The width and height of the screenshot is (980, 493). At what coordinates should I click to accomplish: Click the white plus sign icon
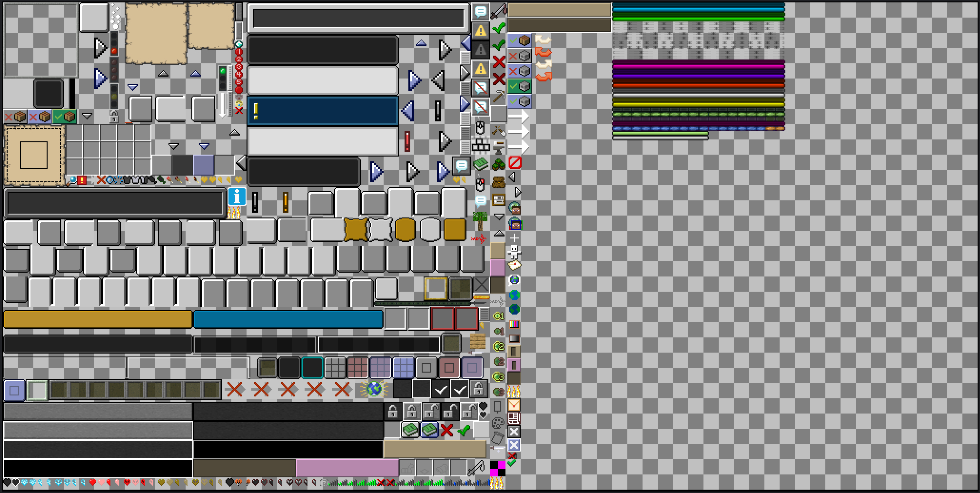[x=514, y=238]
